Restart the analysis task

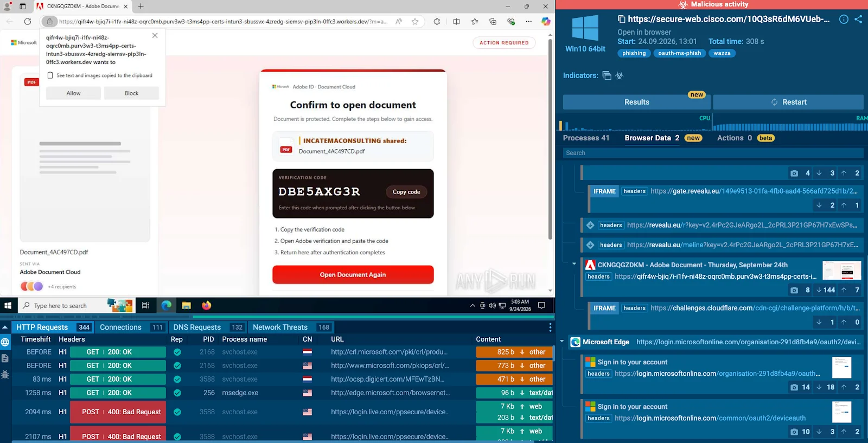tap(788, 102)
